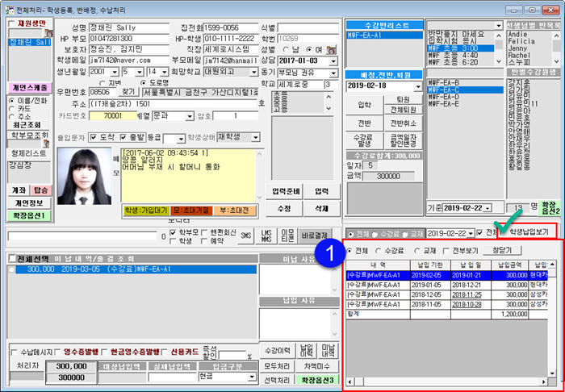Click the 입력준비 button
This screenshot has height=392, width=565.
[x=283, y=190]
